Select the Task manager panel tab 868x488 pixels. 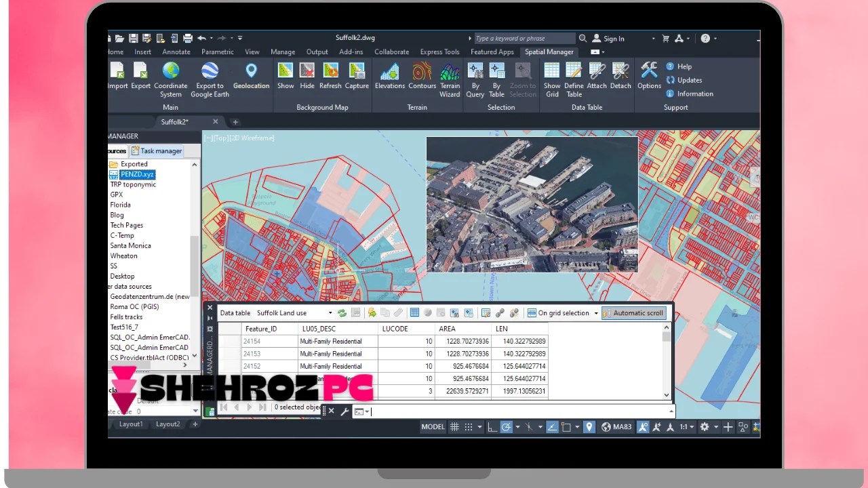[x=157, y=151]
